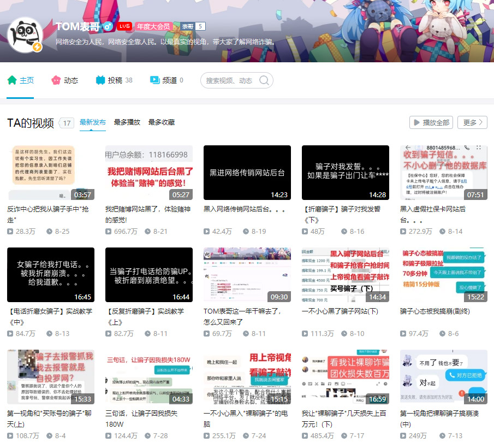Click the TOM表哥 username
494x448 pixels.
(78, 26)
